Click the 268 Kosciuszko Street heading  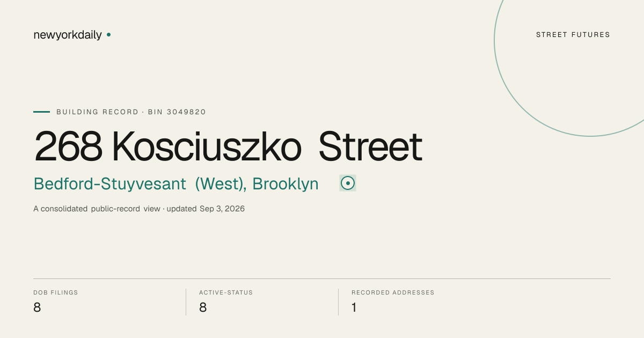(x=228, y=146)
